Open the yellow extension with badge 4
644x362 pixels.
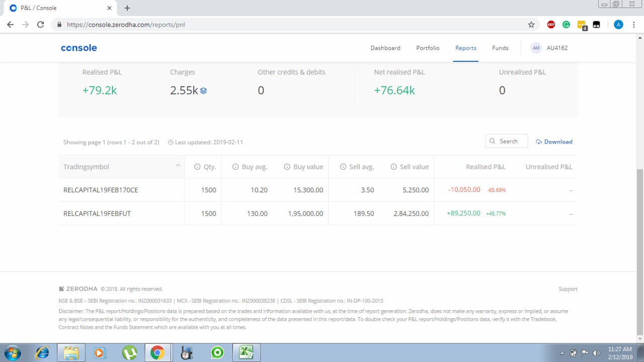click(582, 25)
